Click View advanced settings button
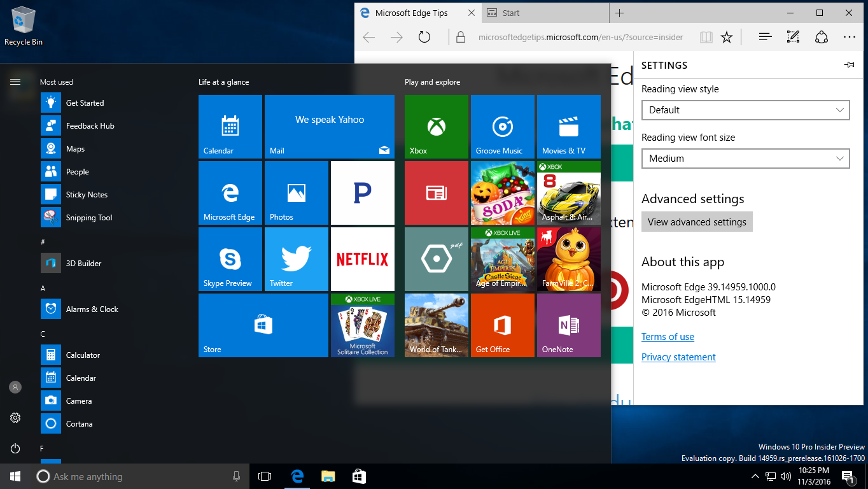Image resolution: width=868 pixels, height=489 pixels. pyautogui.click(x=697, y=222)
